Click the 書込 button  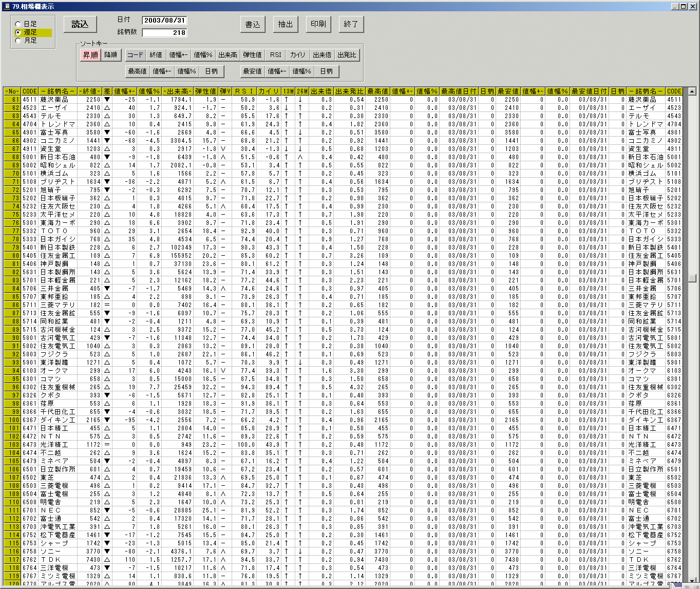(x=253, y=24)
